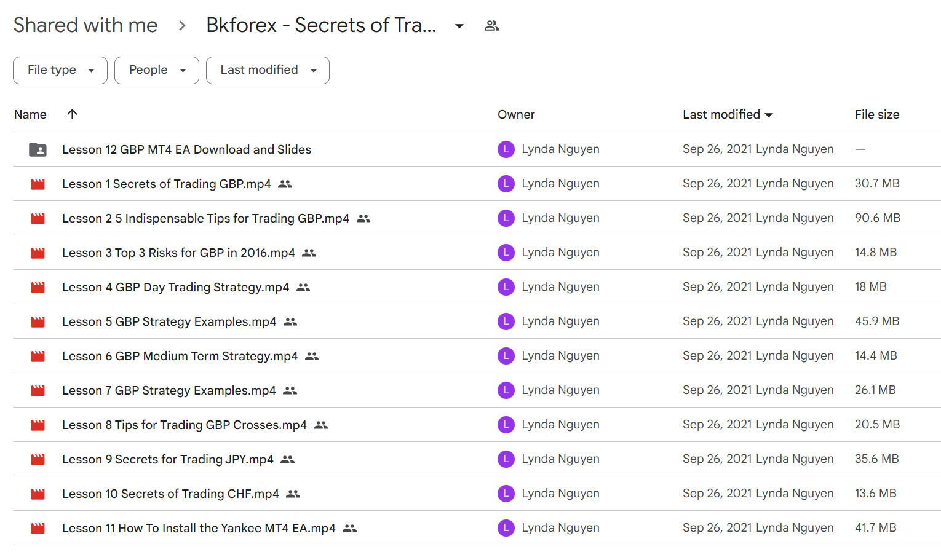Click the 14.8 MB file size value
The height and width of the screenshot is (560, 941).
coord(876,252)
